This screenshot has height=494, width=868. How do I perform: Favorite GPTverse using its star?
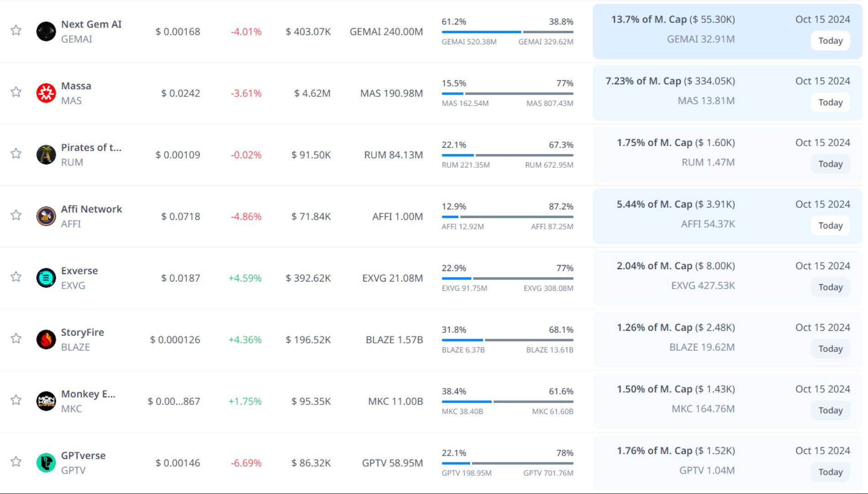tap(16, 462)
